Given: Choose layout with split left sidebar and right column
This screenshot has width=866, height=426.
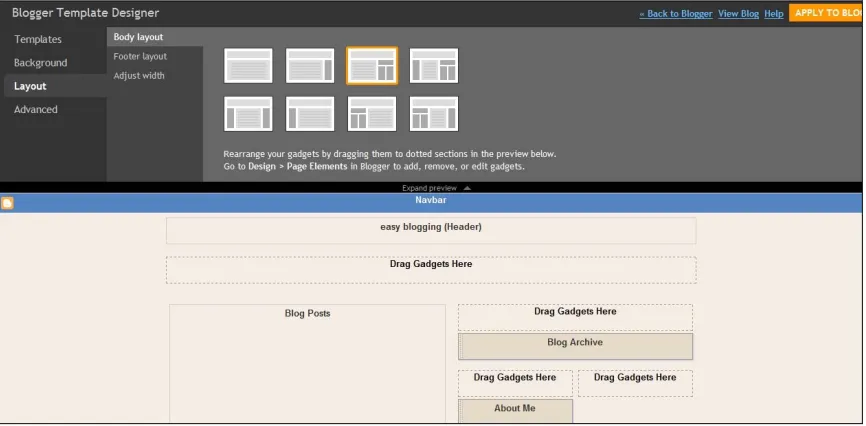Looking at the screenshot, I should [x=434, y=114].
